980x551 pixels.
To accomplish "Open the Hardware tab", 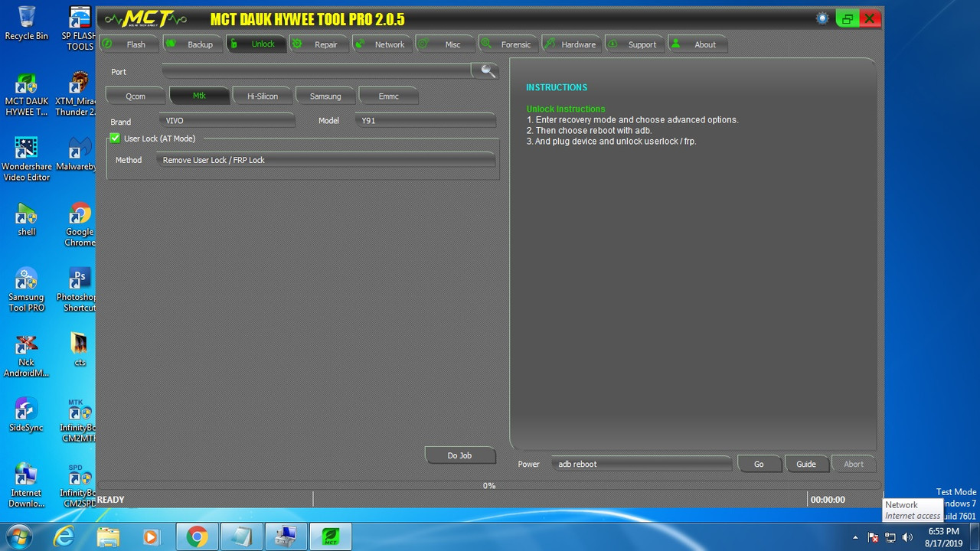I will click(x=571, y=44).
